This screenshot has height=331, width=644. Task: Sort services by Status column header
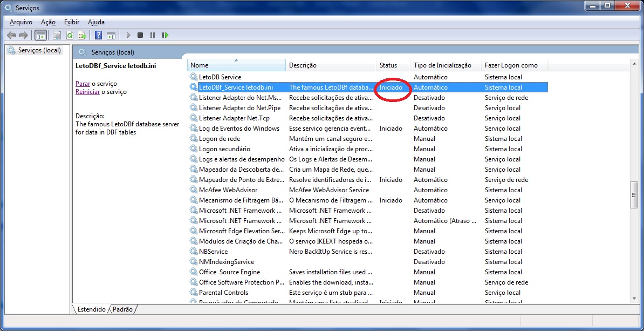click(393, 65)
